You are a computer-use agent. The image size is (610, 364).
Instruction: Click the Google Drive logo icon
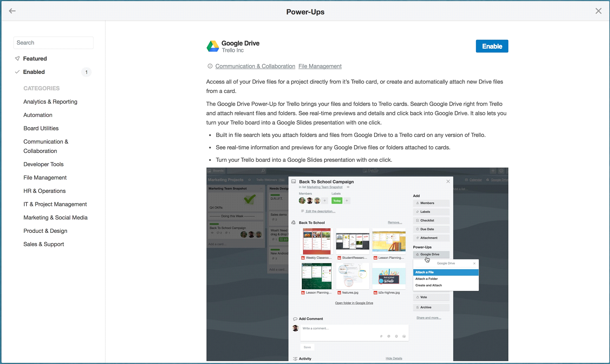[213, 46]
